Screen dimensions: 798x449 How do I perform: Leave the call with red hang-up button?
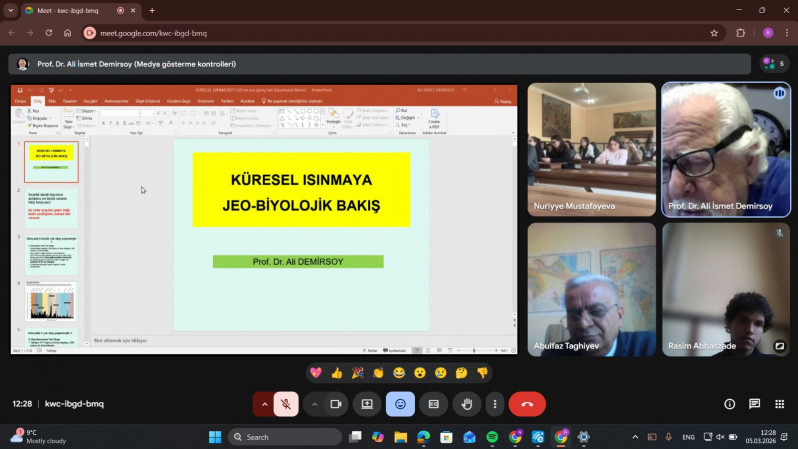pos(527,404)
